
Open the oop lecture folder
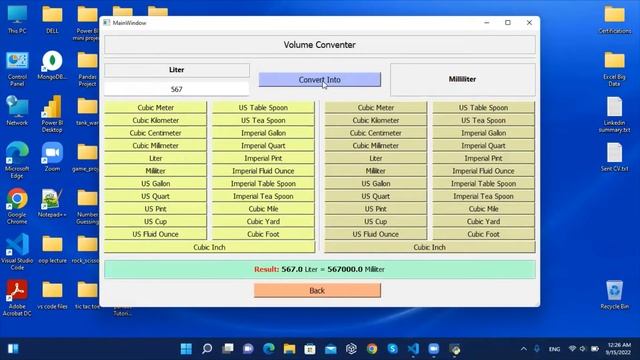[x=52, y=249]
